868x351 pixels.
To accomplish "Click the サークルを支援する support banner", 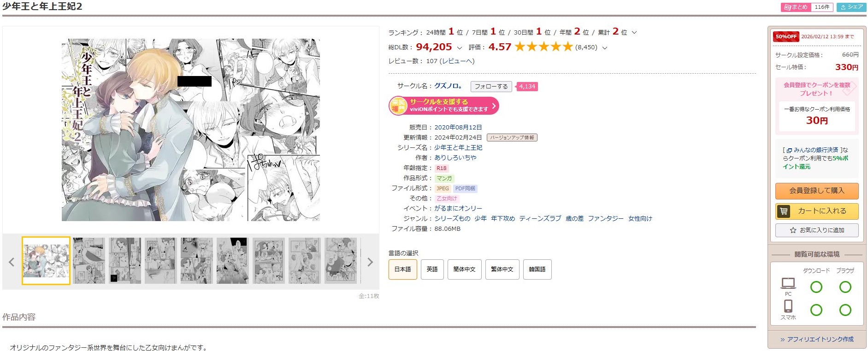I will tap(444, 105).
